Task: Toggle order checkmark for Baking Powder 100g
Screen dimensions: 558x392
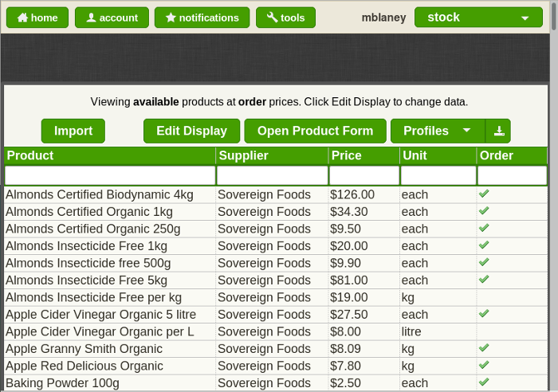Action: tap(484, 382)
